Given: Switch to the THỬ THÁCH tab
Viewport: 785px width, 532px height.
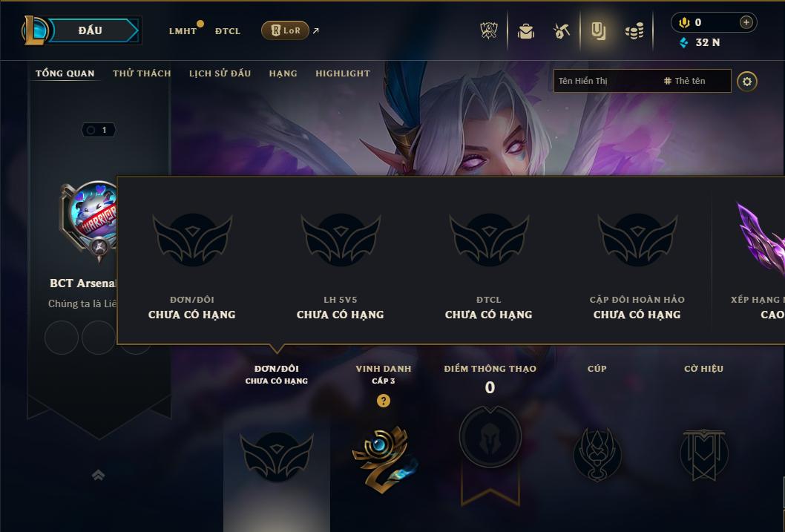Looking at the screenshot, I should (x=142, y=73).
